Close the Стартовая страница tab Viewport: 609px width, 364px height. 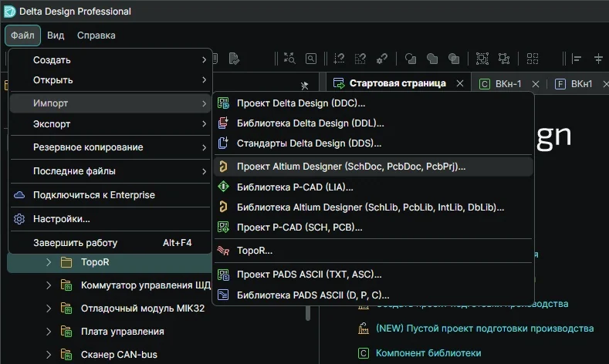coord(460,83)
